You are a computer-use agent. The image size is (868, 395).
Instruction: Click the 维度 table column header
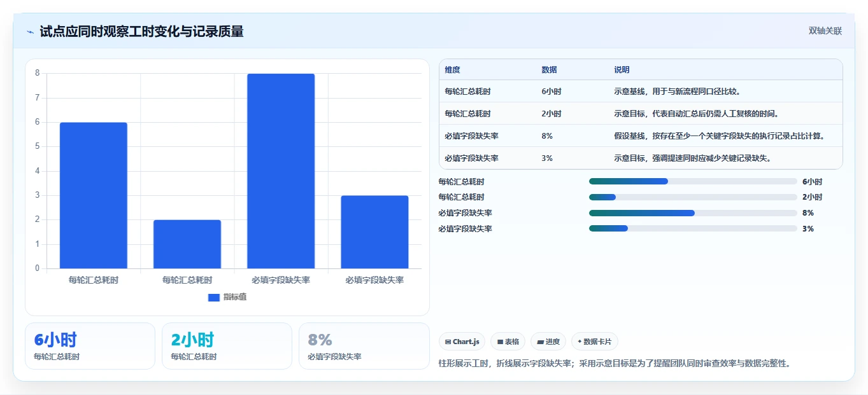[453, 70]
